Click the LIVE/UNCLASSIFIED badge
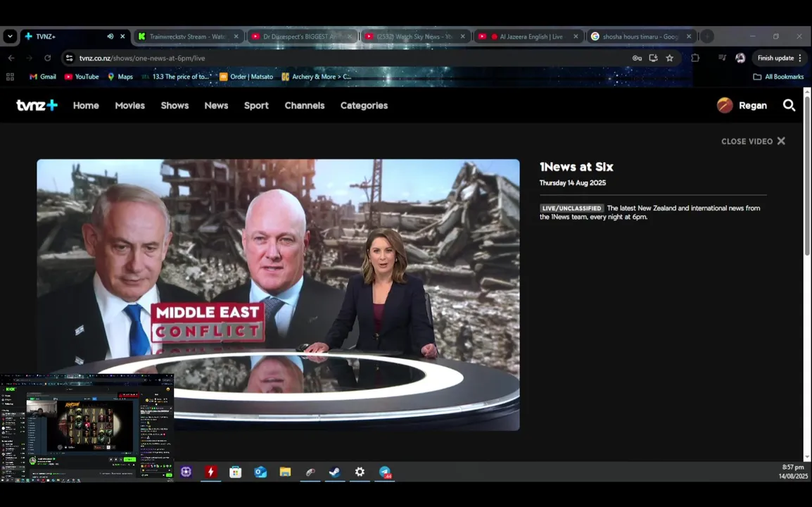This screenshot has width=812, height=507. tap(572, 208)
